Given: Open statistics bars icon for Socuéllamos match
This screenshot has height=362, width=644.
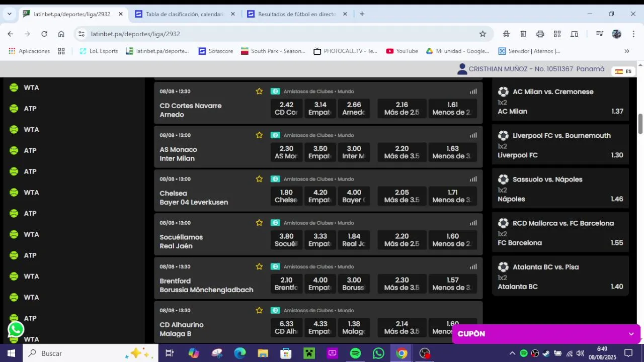Looking at the screenshot, I should coord(473,223).
